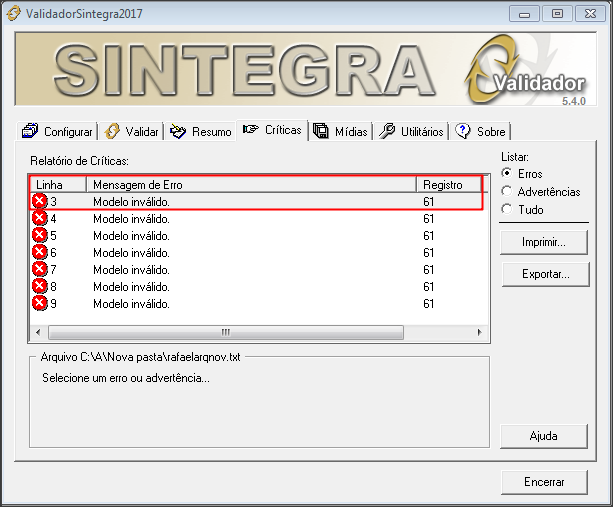Click the horizontal scrollbar left arrow
Screen dimensions: 613x507
click(x=38, y=333)
